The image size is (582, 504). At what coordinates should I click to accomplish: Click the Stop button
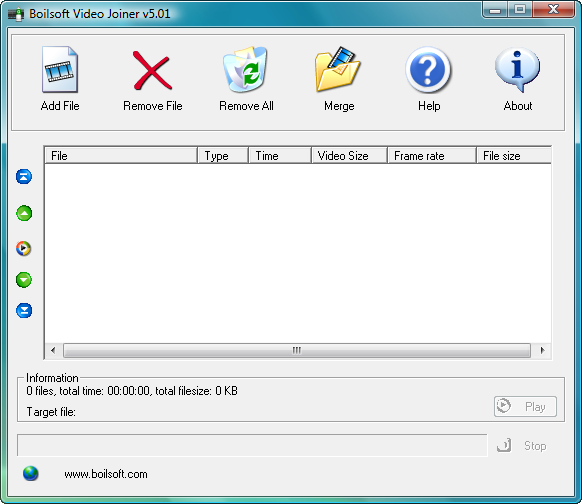click(x=522, y=445)
